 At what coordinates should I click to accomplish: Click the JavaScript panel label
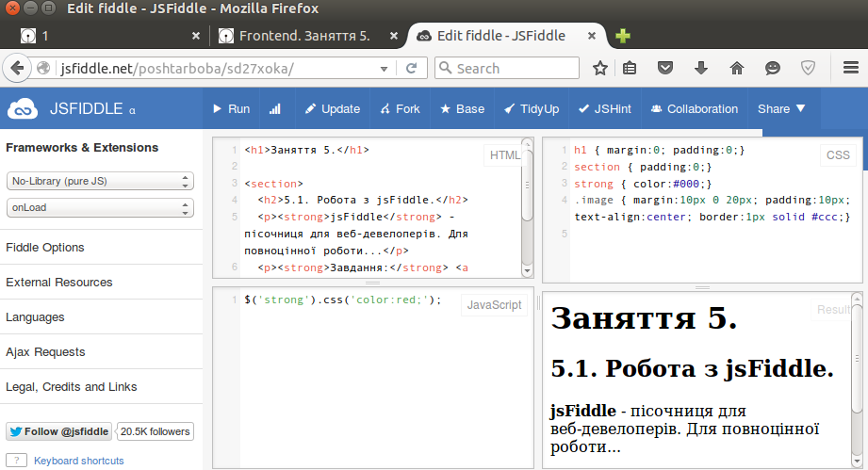pyautogui.click(x=495, y=305)
